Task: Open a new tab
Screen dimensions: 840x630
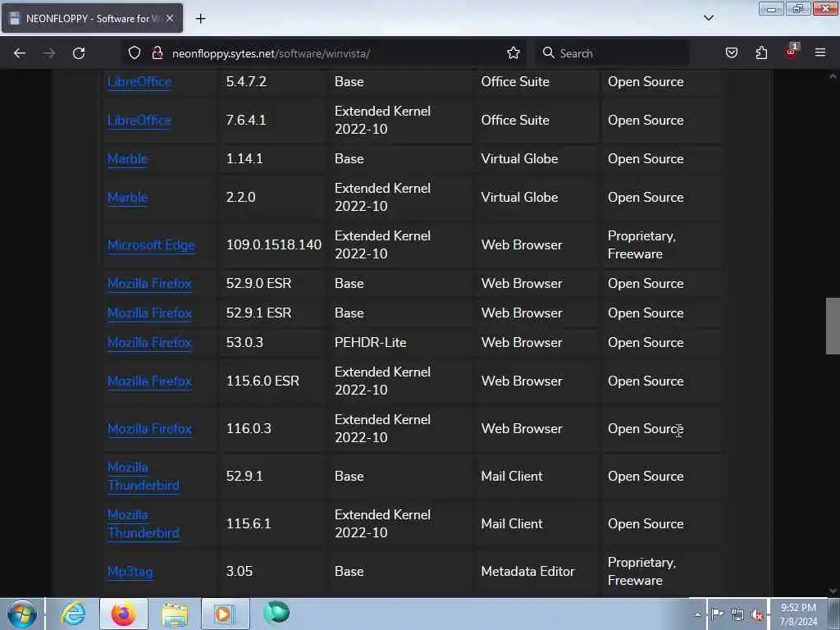Action: [x=200, y=18]
